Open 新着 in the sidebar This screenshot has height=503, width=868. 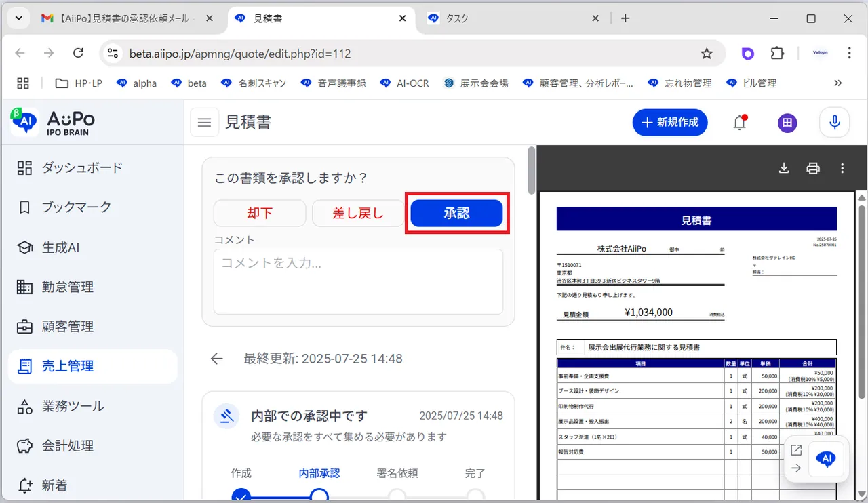pos(92,485)
